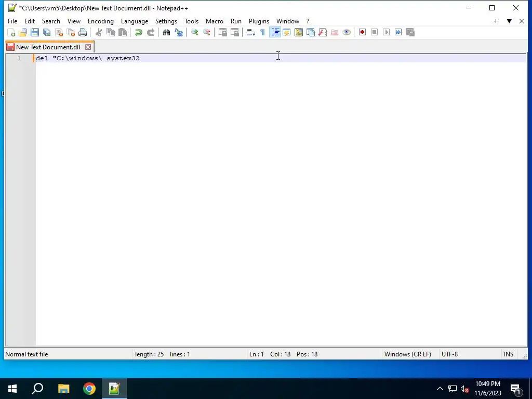
Task: Click the Close All documents toolbar icon
Action: coord(71,32)
